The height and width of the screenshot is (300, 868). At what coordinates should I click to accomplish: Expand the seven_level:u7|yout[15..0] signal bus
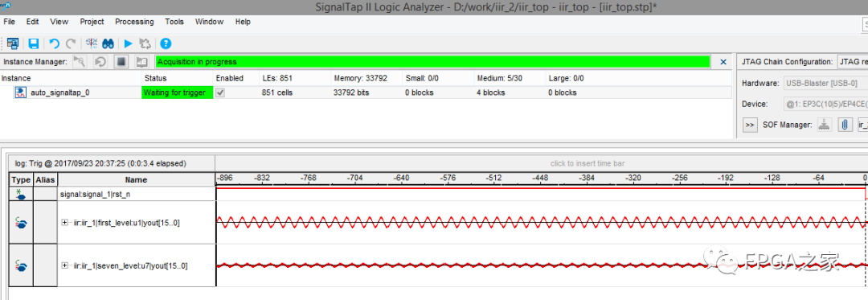coord(65,265)
